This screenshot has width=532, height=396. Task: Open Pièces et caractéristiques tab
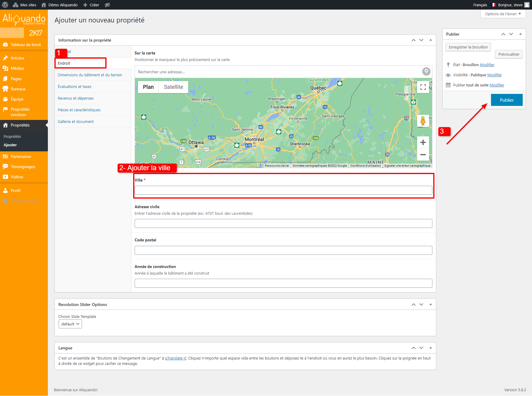click(93, 110)
